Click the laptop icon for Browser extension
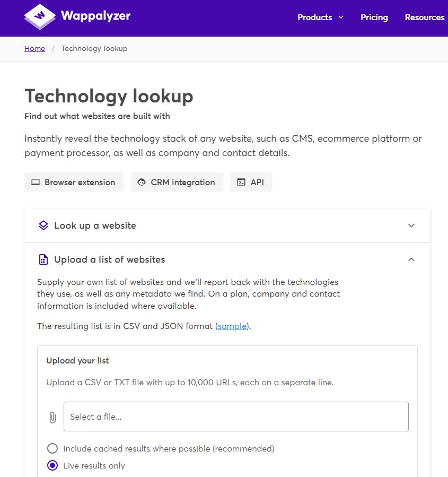 (x=36, y=182)
